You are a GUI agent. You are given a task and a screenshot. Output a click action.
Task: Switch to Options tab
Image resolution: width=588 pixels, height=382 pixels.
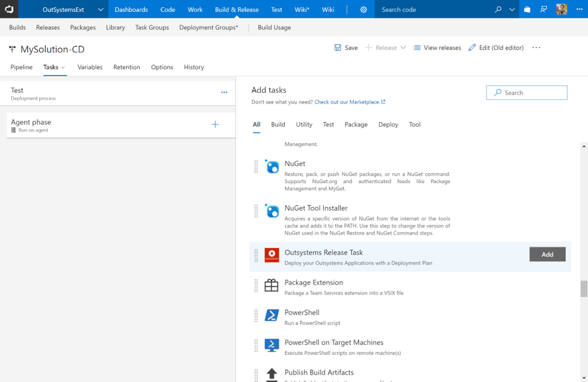(162, 67)
